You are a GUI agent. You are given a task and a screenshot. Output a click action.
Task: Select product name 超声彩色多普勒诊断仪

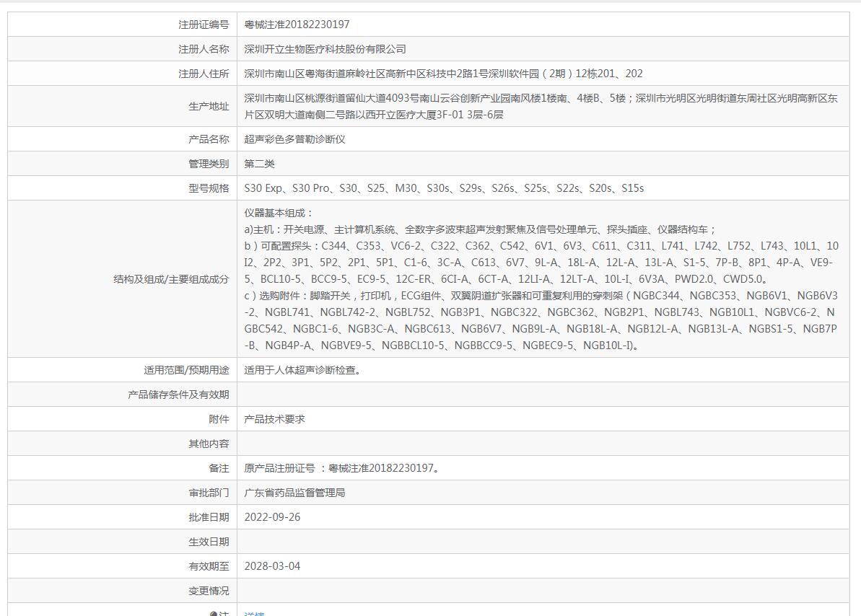[x=295, y=139]
